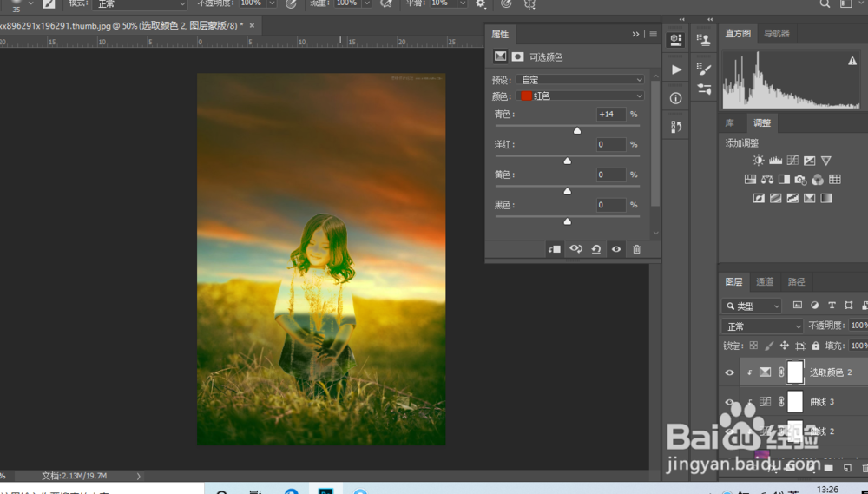
Task: Open layer blend mode 正常 dropdown
Action: (762, 326)
